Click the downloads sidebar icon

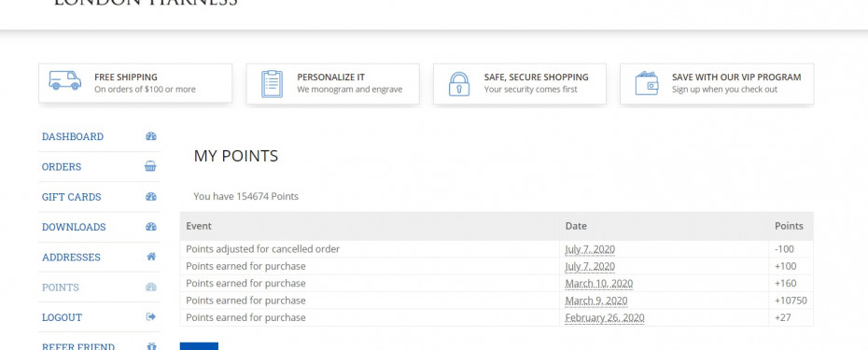pos(150,227)
